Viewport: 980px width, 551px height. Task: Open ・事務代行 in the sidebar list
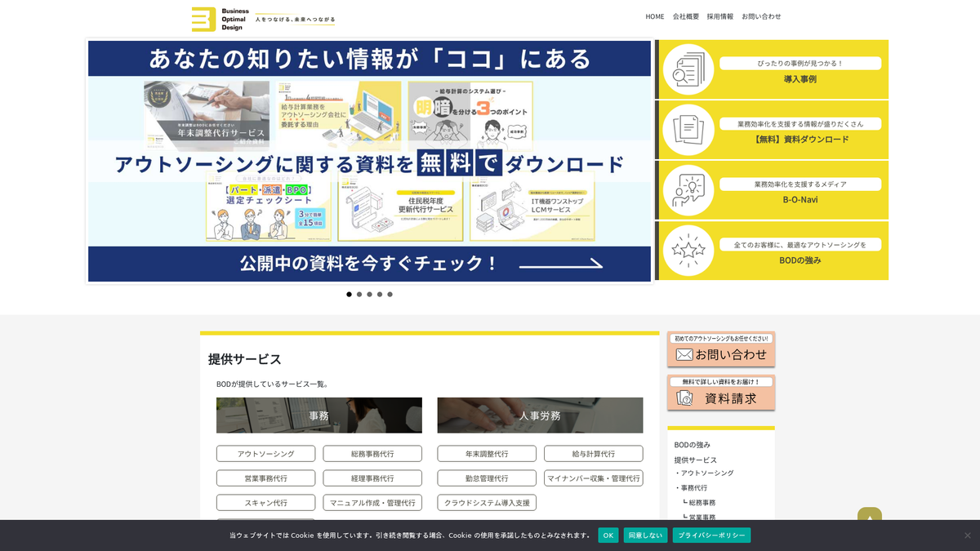tap(691, 488)
